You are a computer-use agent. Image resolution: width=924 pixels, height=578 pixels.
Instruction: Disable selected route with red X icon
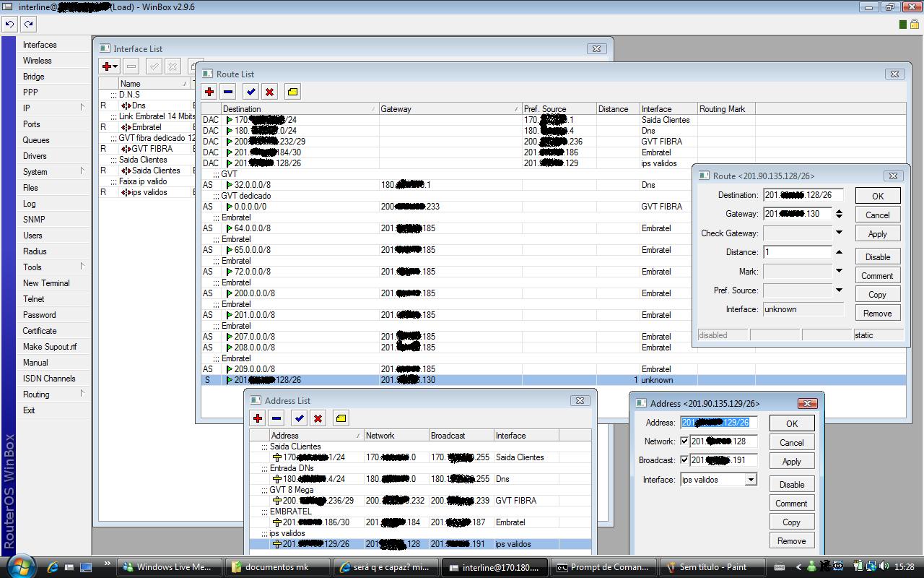point(269,92)
